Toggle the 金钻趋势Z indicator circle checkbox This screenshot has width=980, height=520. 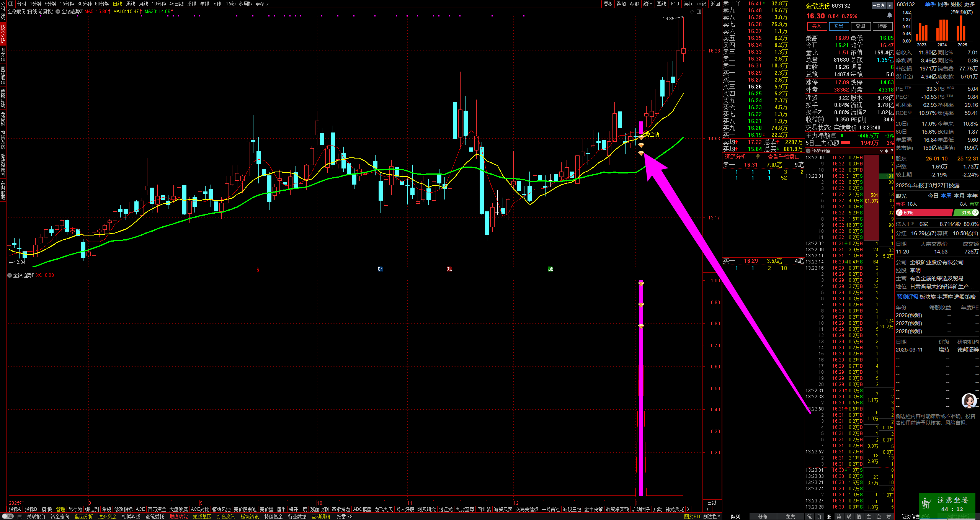[x=58, y=11]
